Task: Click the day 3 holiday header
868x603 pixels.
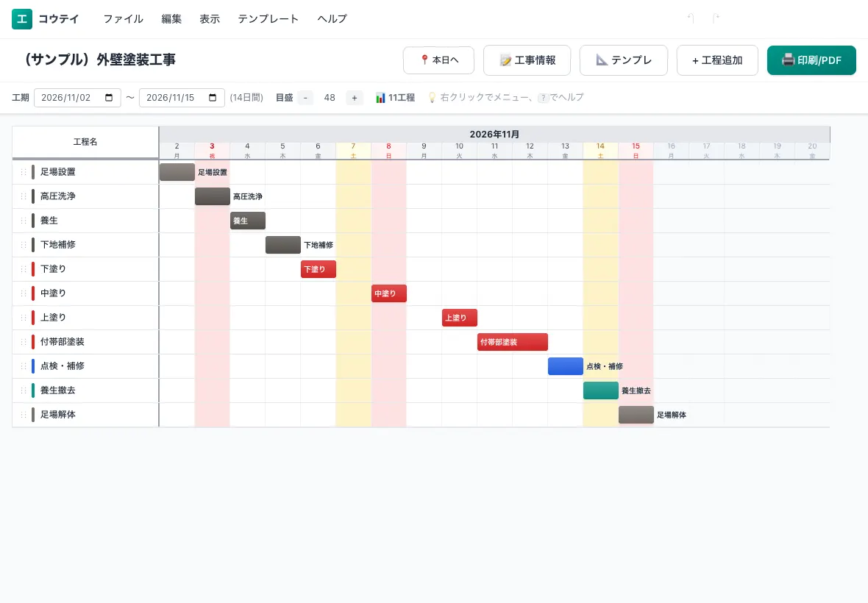Action: [x=212, y=151]
